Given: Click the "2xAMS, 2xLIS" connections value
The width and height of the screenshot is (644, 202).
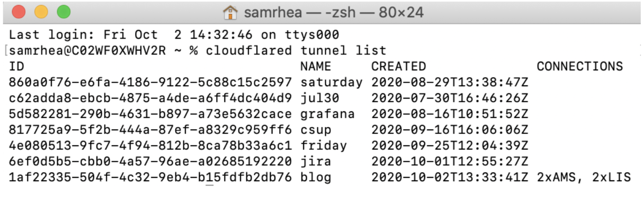Looking at the screenshot, I should (x=583, y=177).
